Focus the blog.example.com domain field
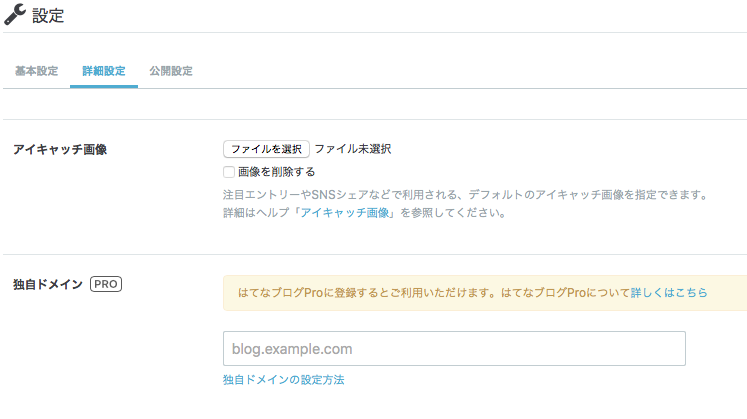This screenshot has width=747, height=419. pyautogui.click(x=454, y=349)
